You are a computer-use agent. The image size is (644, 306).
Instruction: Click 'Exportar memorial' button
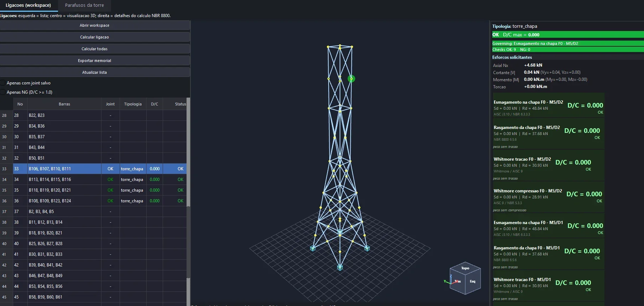(x=95, y=61)
